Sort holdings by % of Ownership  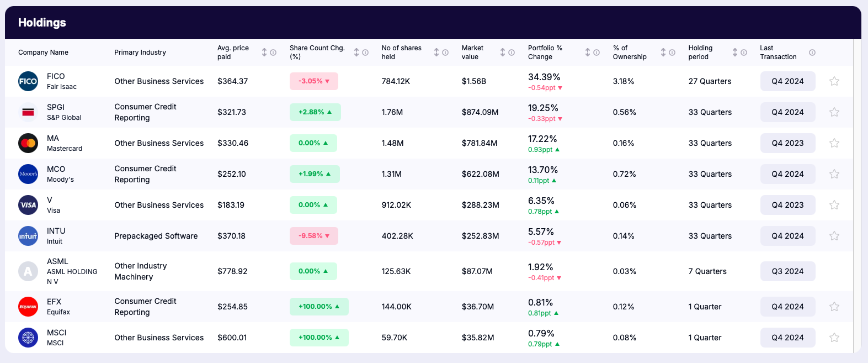coord(663,52)
